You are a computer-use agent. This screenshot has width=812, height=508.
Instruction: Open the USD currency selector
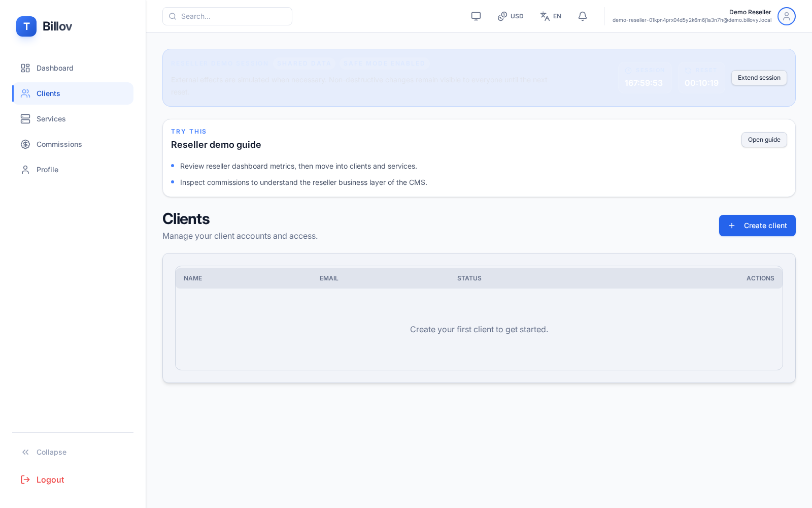pos(510,16)
